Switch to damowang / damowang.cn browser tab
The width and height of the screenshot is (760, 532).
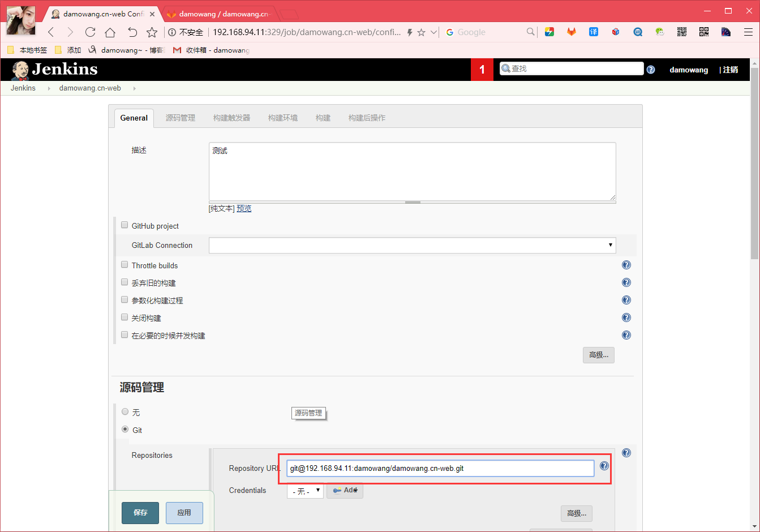pos(219,14)
